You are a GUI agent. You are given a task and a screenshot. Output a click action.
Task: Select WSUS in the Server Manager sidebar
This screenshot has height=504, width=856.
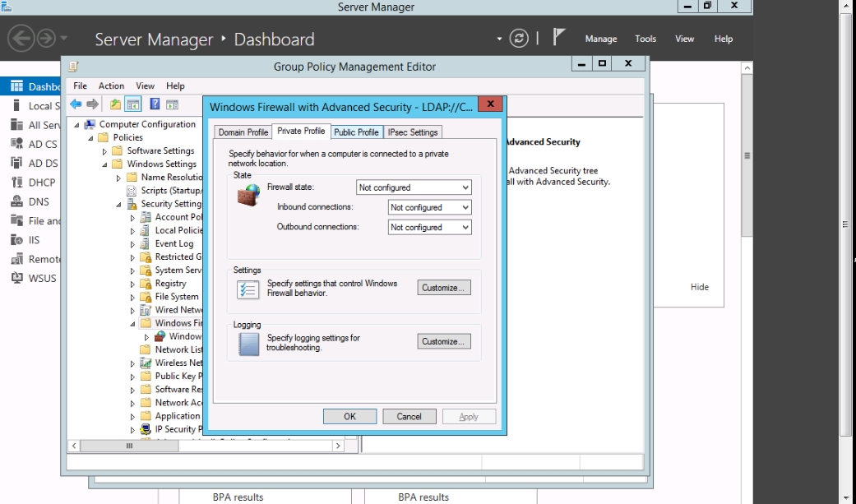click(42, 278)
